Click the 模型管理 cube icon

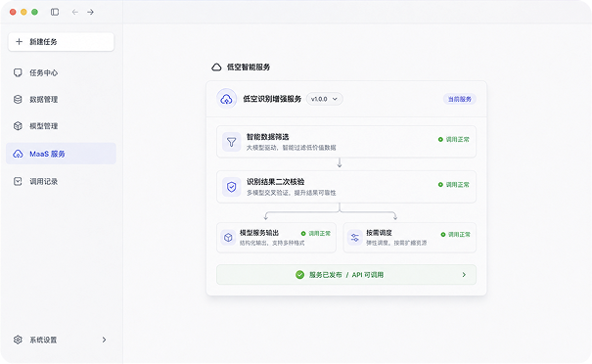[18, 126]
